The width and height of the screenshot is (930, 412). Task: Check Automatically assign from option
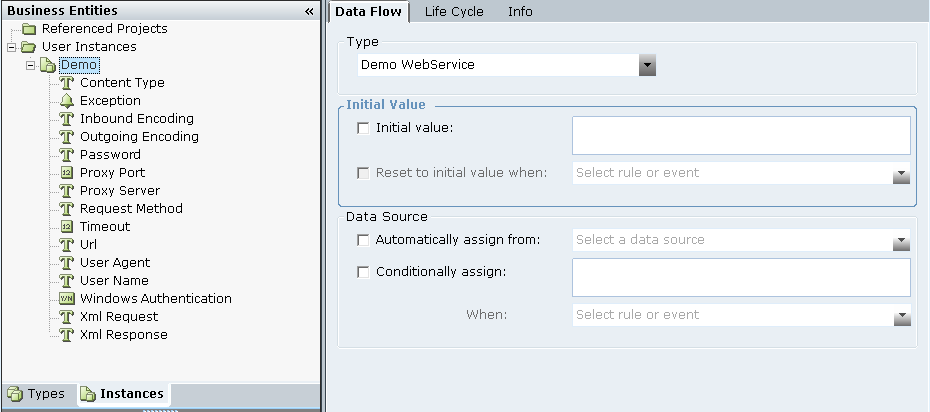[363, 239]
